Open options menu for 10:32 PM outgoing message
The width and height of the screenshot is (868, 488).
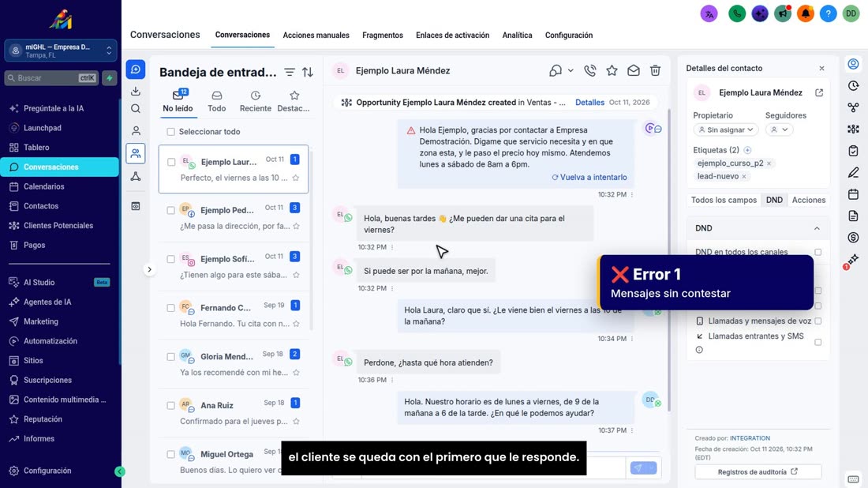[x=632, y=195]
